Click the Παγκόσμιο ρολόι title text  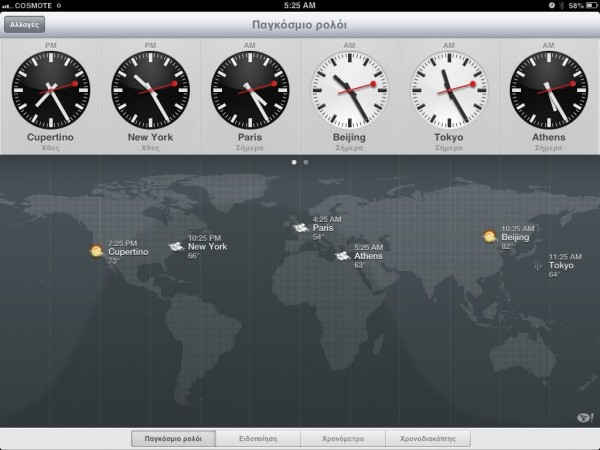tap(299, 25)
